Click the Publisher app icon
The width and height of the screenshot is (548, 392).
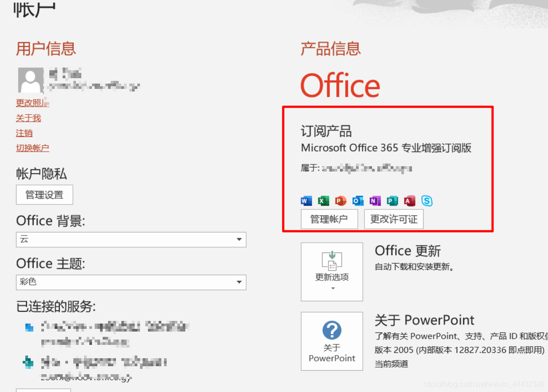pyautogui.click(x=392, y=201)
